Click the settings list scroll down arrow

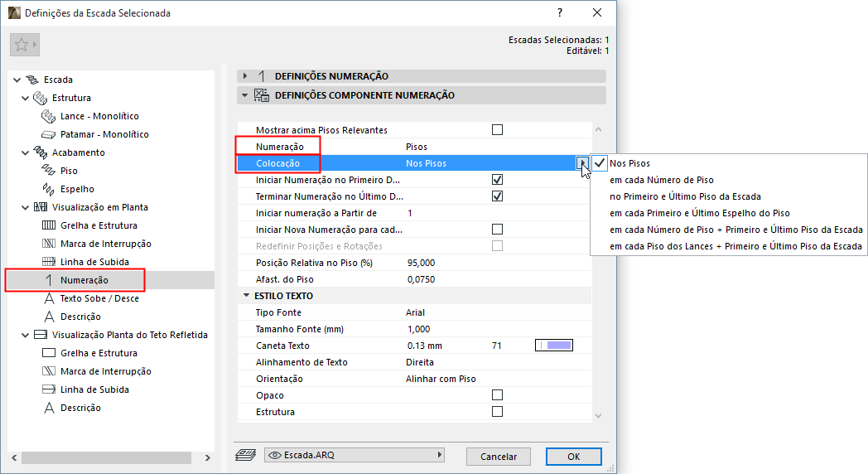click(x=599, y=415)
